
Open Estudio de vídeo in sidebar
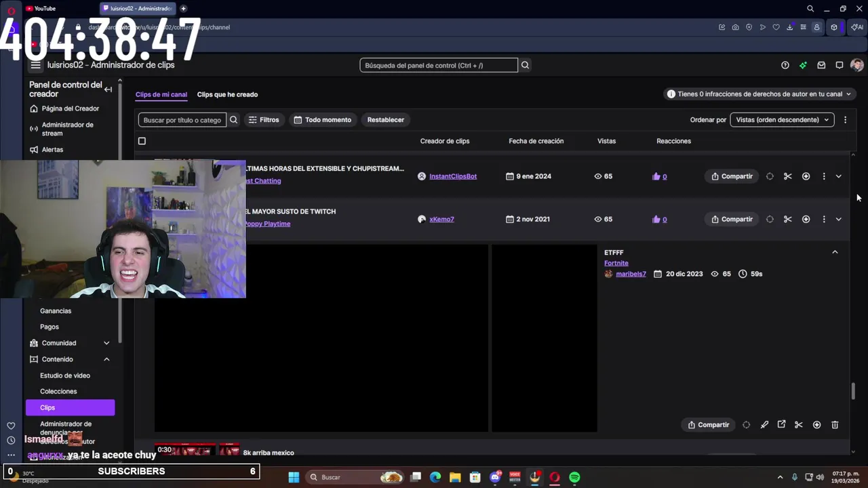pos(65,375)
